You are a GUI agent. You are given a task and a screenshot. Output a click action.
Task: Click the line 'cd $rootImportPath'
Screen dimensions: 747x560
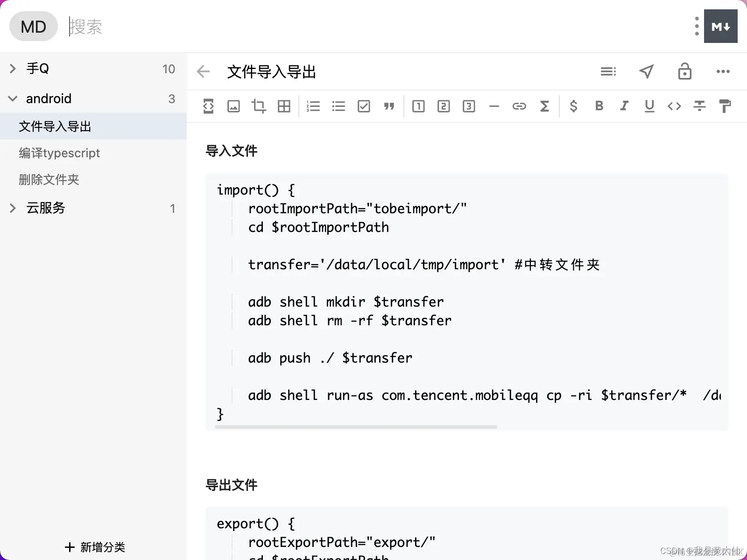pos(318,227)
